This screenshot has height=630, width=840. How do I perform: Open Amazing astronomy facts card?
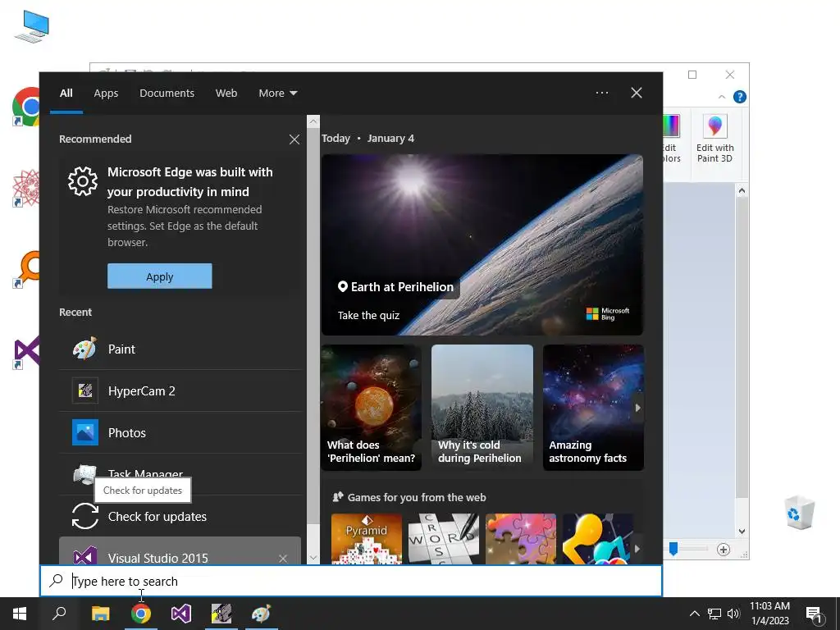pyautogui.click(x=593, y=408)
